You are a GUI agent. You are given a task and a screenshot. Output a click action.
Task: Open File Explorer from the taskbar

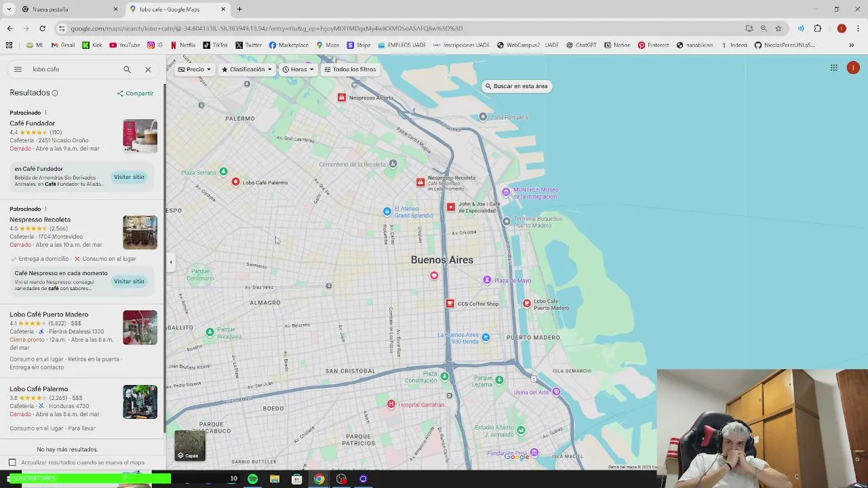tap(275, 479)
